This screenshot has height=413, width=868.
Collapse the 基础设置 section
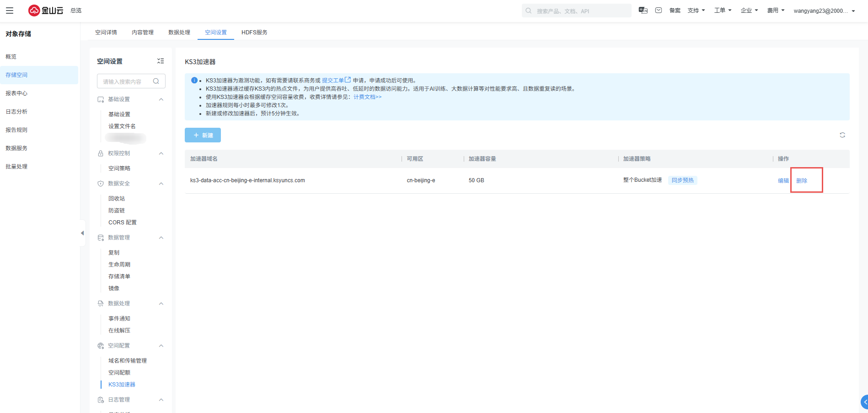(161, 99)
